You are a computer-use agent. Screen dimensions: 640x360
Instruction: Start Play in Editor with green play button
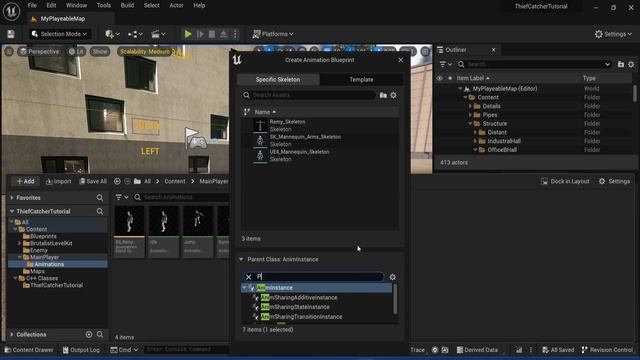(x=188, y=34)
